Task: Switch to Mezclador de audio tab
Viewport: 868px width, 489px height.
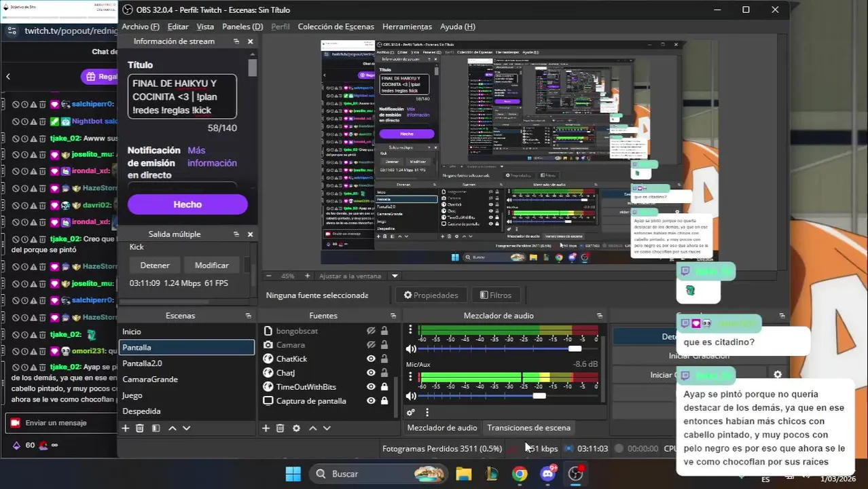Action: coord(442,428)
